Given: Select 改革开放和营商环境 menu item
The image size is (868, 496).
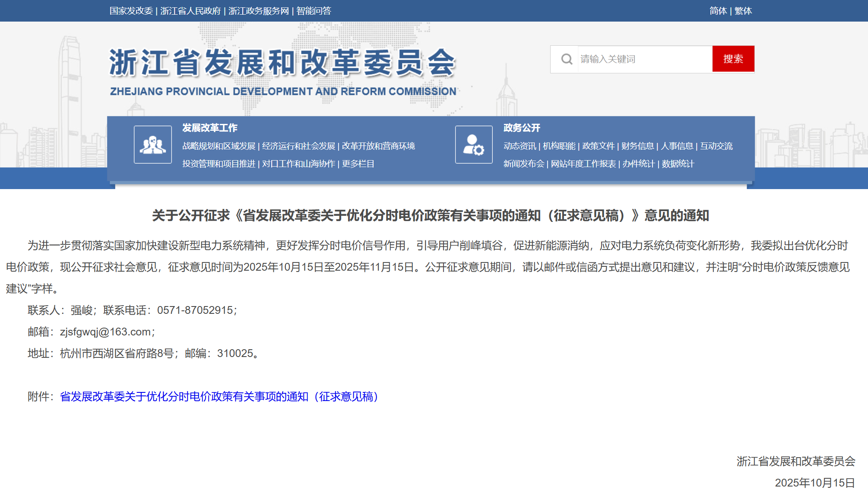Looking at the screenshot, I should click(x=378, y=146).
